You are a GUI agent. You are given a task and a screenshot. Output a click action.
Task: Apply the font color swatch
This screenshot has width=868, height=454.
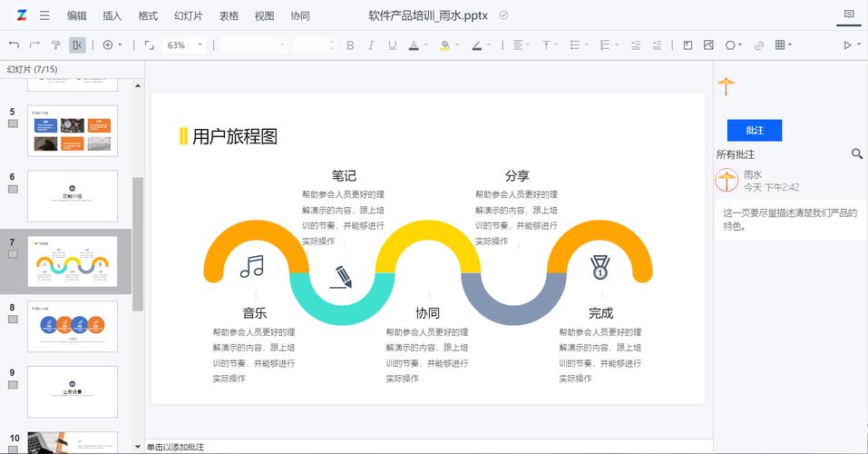tap(414, 44)
